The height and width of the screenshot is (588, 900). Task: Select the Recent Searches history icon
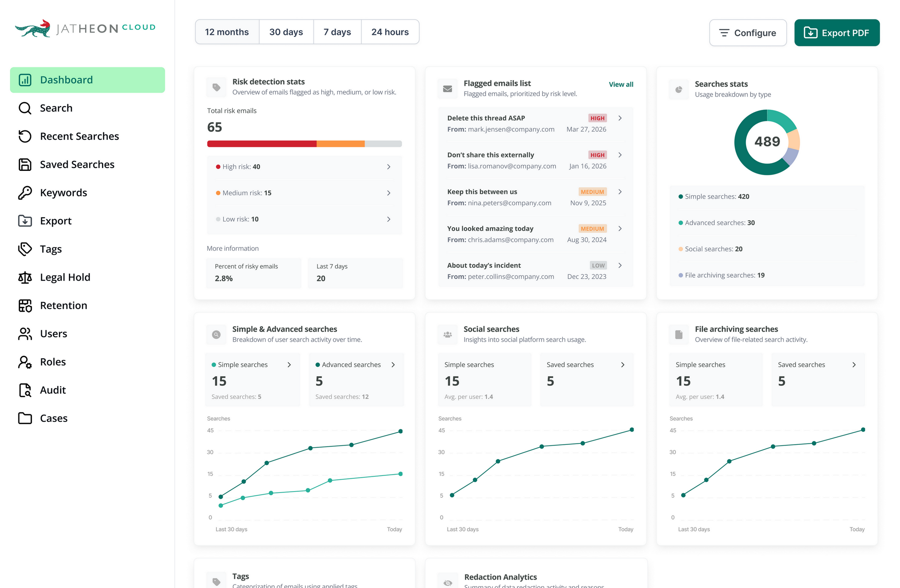coord(25,136)
